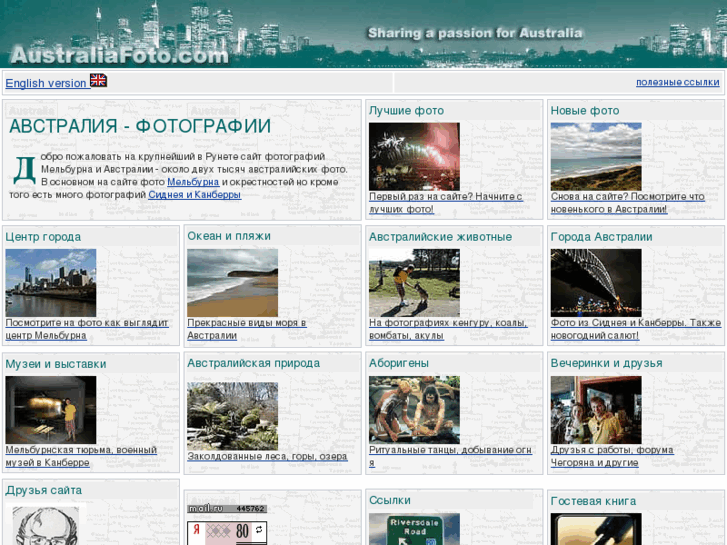
Task: Click 'Ритуальные танцы, добывание огня' link
Action: pyautogui.click(x=450, y=456)
